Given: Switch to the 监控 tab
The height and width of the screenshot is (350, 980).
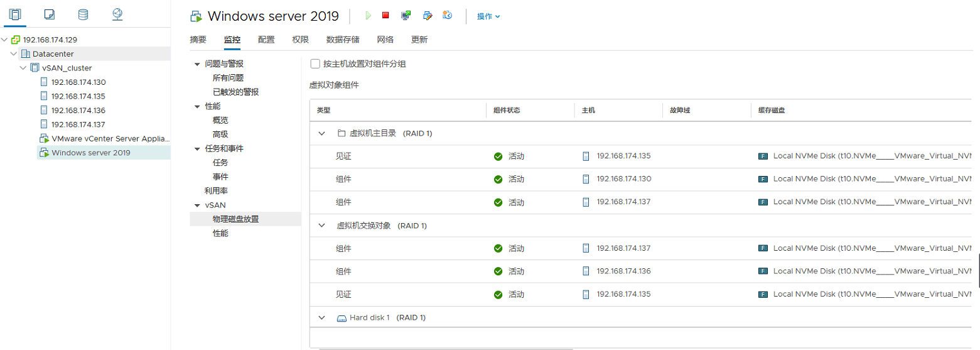Looking at the screenshot, I should (x=232, y=40).
